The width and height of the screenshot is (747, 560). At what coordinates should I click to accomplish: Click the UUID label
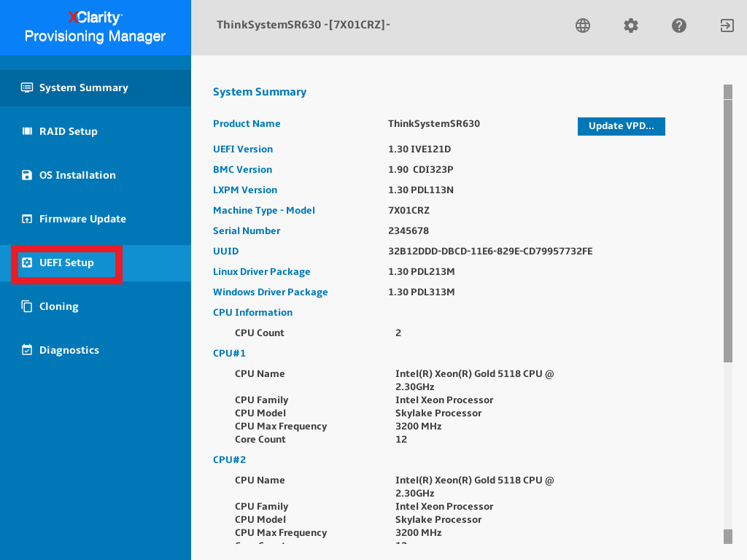tap(226, 252)
